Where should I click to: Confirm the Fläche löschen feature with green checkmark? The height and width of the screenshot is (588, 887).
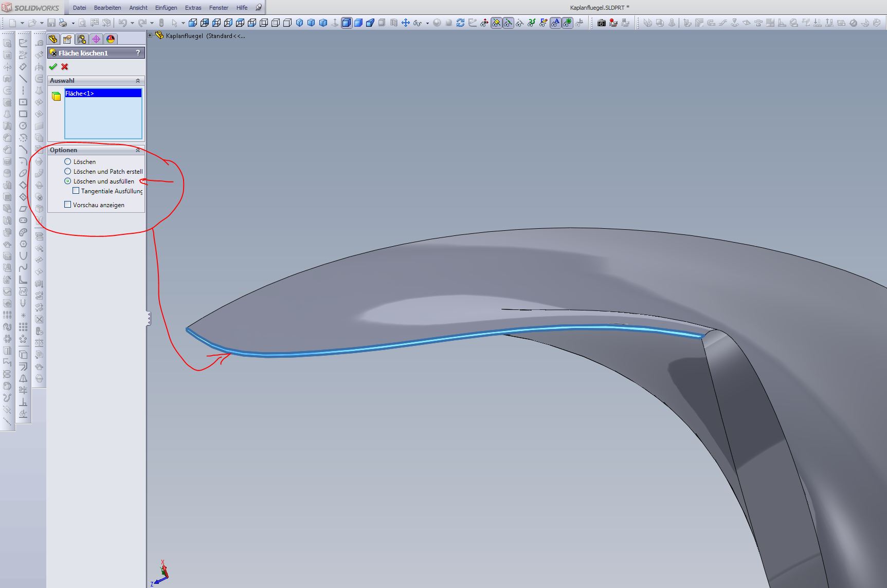click(x=53, y=67)
